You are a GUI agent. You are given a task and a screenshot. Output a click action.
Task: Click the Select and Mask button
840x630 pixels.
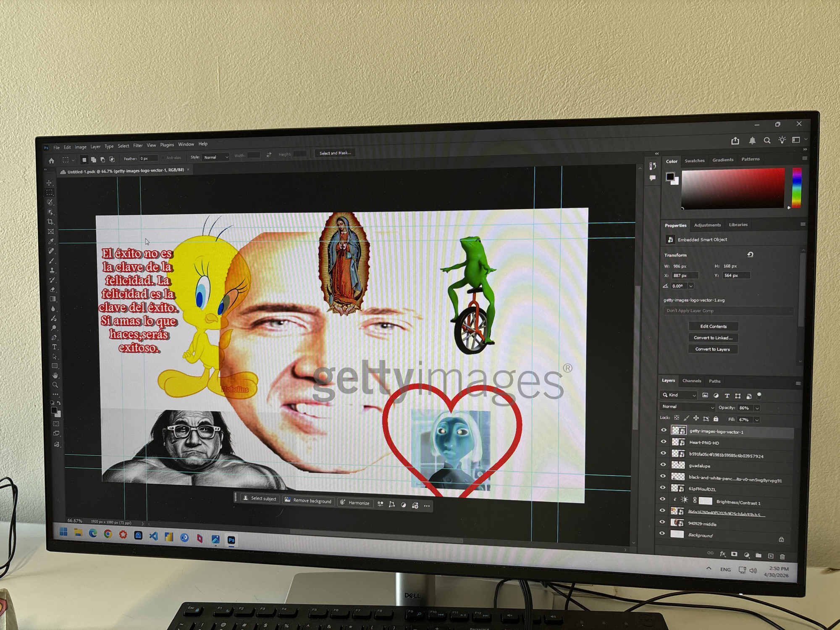pos(335,153)
